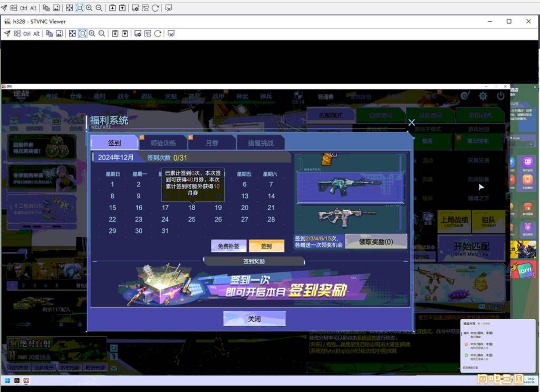Image resolution: width=540 pixels, height=392 pixels.
Task: Select day 14 in the sign-in calendar
Action: tap(271, 196)
